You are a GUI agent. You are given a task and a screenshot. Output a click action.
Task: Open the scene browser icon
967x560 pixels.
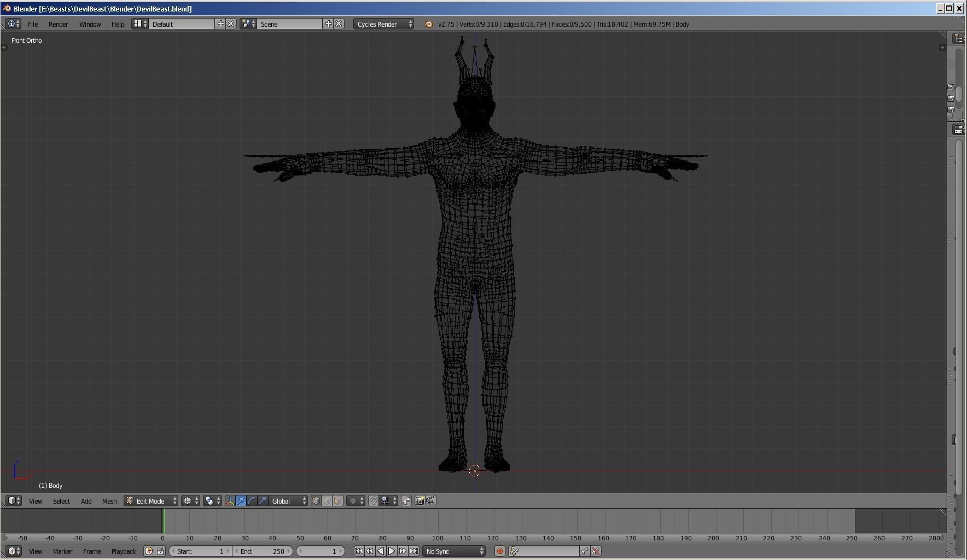(x=248, y=24)
